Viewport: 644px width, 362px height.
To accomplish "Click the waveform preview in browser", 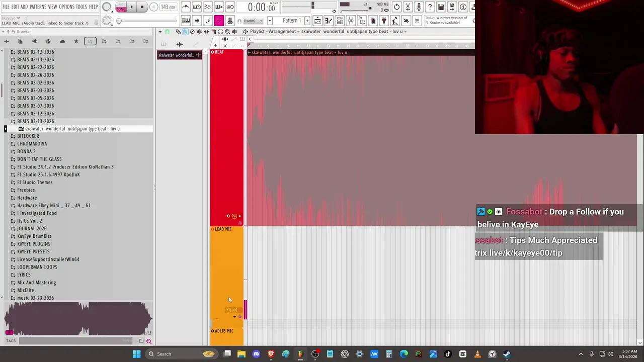I will click(x=77, y=319).
